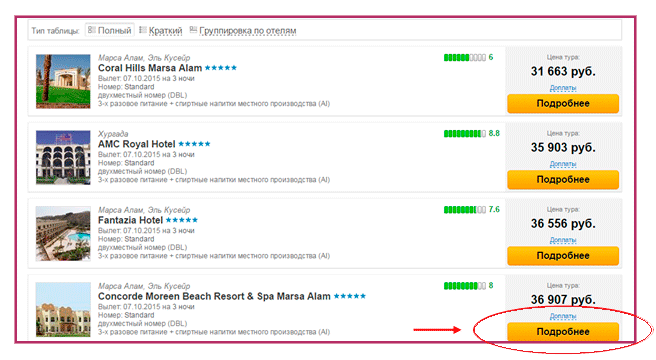Click Марса Алам, Эль Кусейр above Concorde Moreen
Viewport: 656px width, 360px height.
(x=144, y=286)
